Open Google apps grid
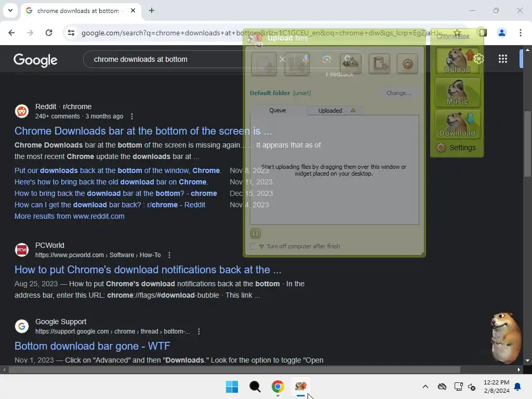The width and height of the screenshot is (532, 399). pos(503,59)
